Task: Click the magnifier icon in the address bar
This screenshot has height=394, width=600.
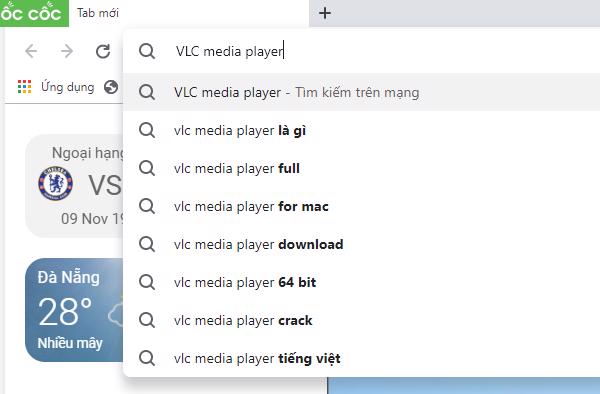Action: click(x=147, y=51)
